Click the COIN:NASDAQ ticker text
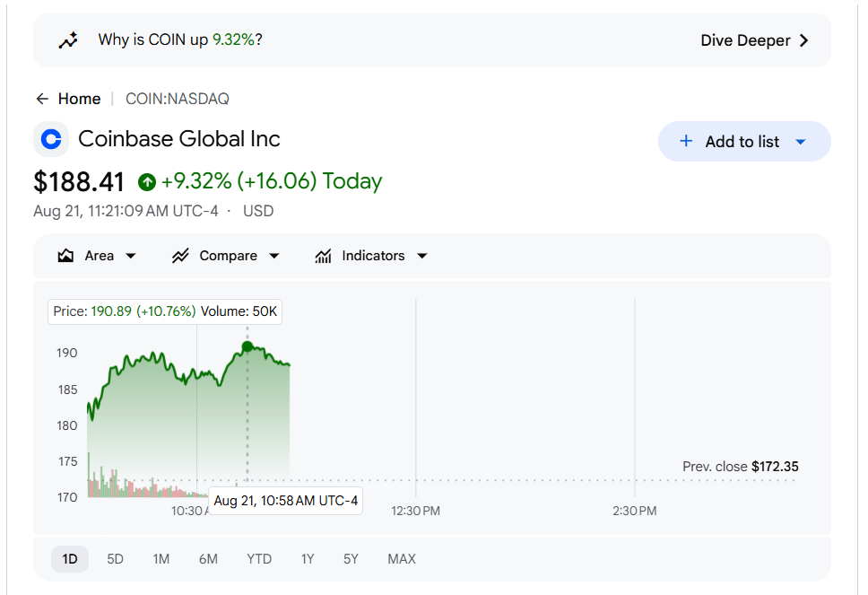Viewport: 868px width, 595px height. pos(178,99)
